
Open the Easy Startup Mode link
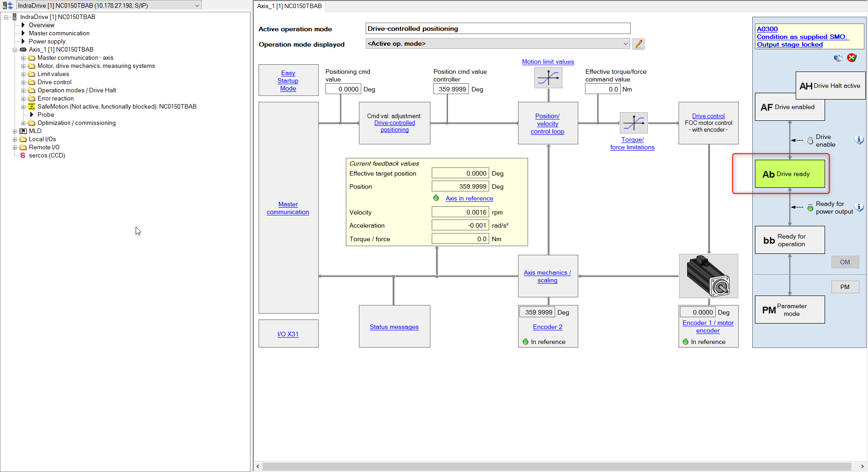288,81
